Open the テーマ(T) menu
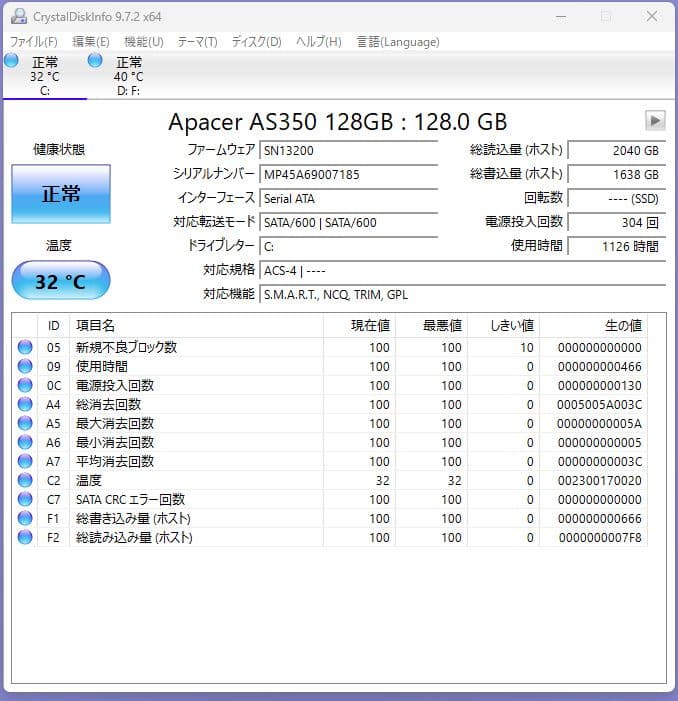The height and width of the screenshot is (701, 678). [x=197, y=42]
